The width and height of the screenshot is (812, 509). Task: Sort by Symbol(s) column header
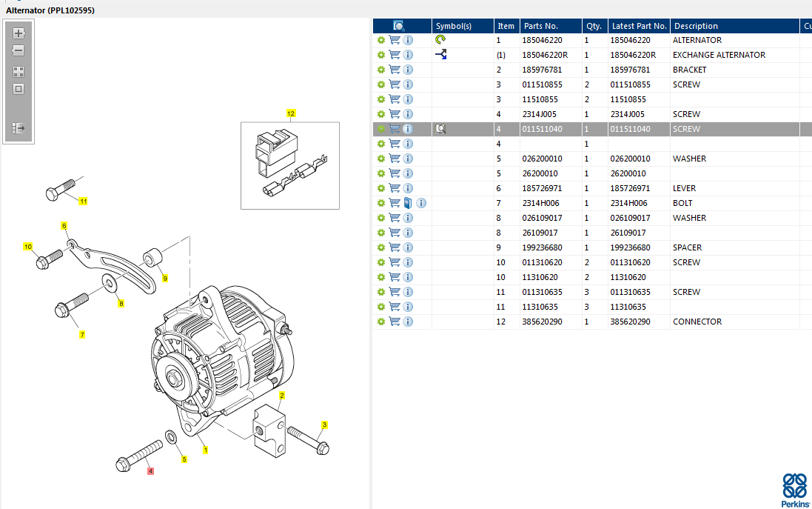463,26
